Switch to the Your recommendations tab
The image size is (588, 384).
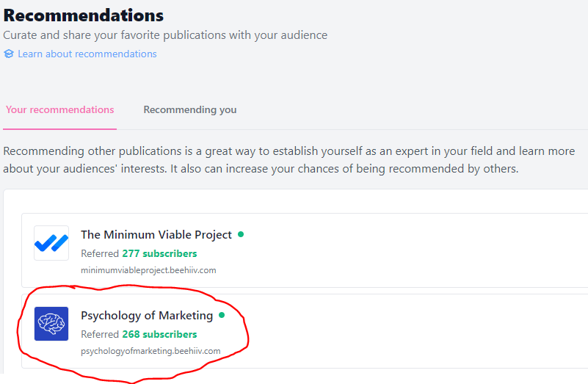pyautogui.click(x=60, y=109)
